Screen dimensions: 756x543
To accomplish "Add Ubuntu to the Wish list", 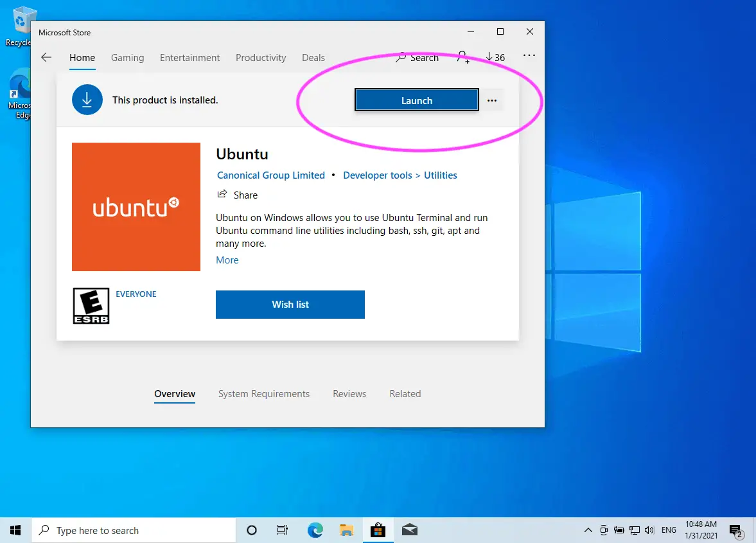I will tap(290, 305).
